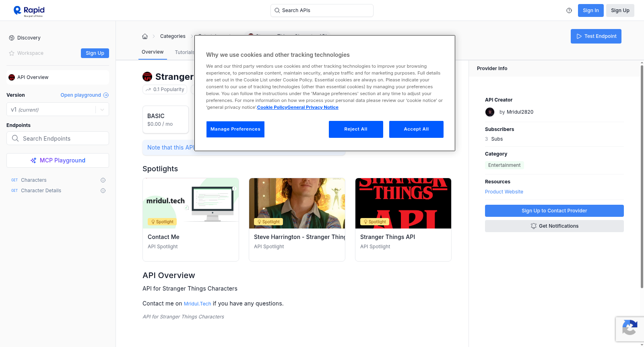Open the Stranger Things API spotlight thumbnail
This screenshot has width=644, height=347.
(403, 203)
